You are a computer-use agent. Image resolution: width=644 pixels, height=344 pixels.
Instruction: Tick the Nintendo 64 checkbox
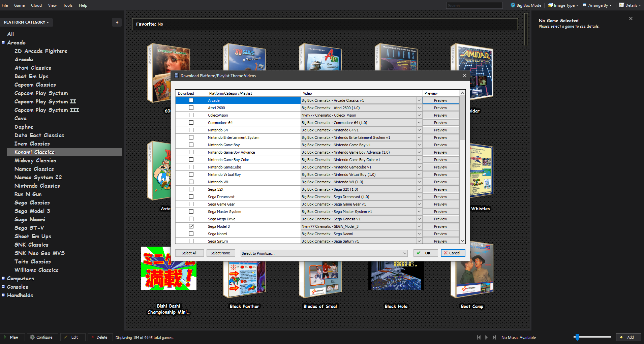(x=191, y=130)
